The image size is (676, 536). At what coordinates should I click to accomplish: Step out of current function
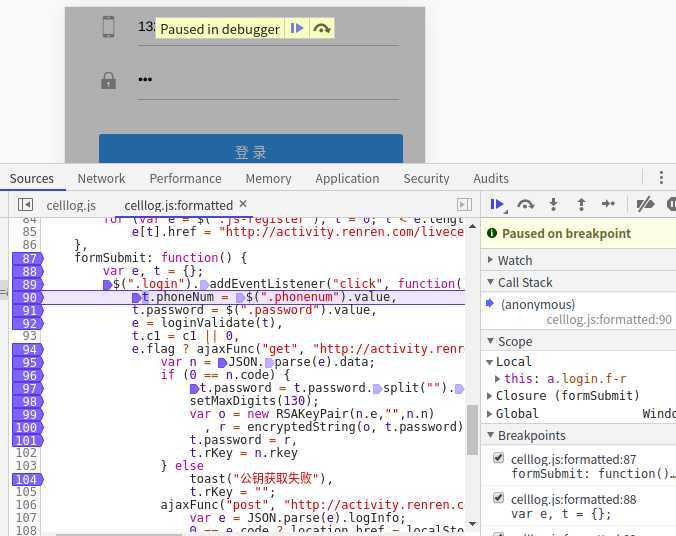pos(581,204)
